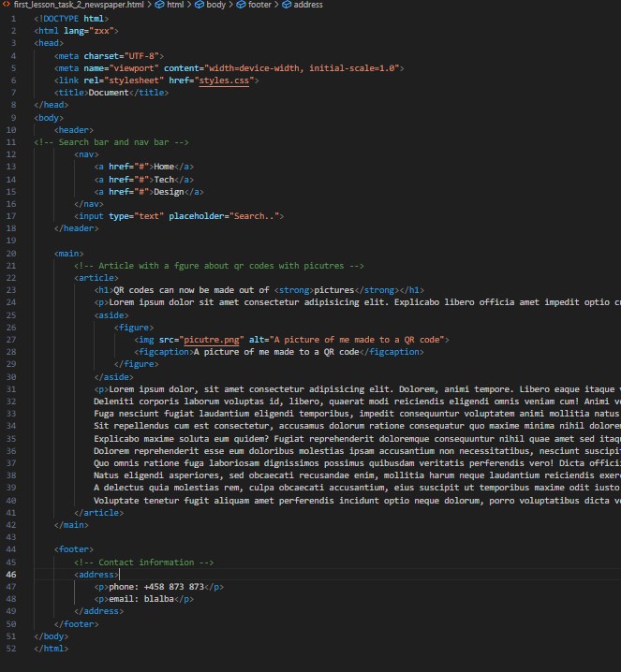Screen dimensions: 621x672
Task: Select the 'address' breadcrumb label
Action: [308, 5]
